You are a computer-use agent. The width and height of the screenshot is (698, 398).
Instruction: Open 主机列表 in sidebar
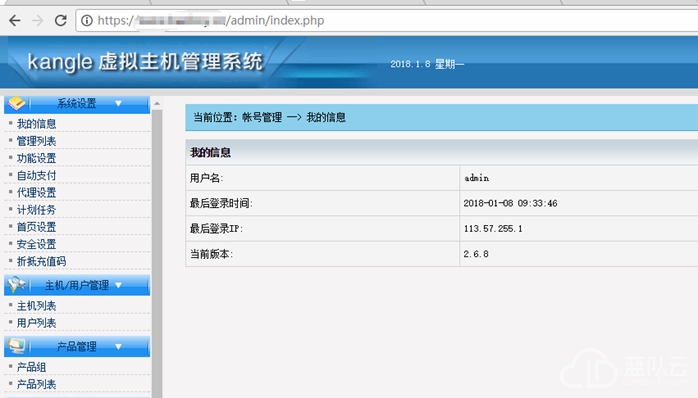coord(37,306)
